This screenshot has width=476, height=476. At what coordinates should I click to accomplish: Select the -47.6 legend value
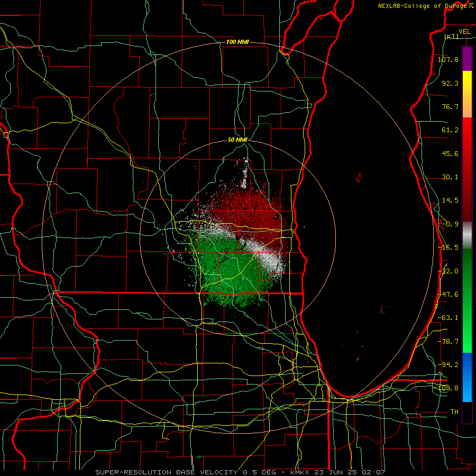tap(448, 295)
